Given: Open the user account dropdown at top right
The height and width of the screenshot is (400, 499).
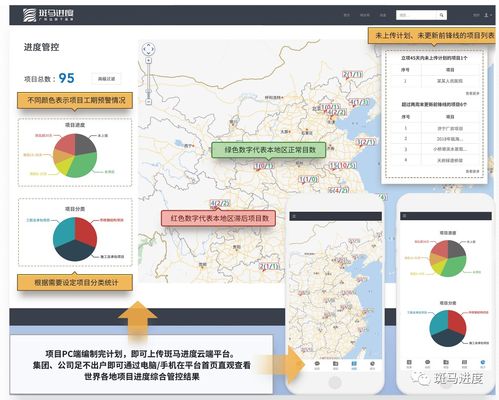Looking at the screenshot, I should pos(488,15).
